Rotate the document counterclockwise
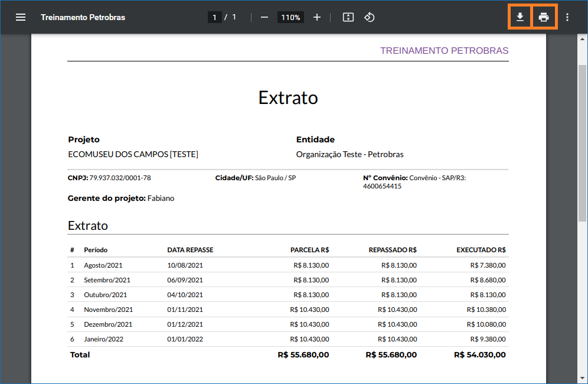Image resolution: width=588 pixels, height=384 pixels. (x=370, y=17)
